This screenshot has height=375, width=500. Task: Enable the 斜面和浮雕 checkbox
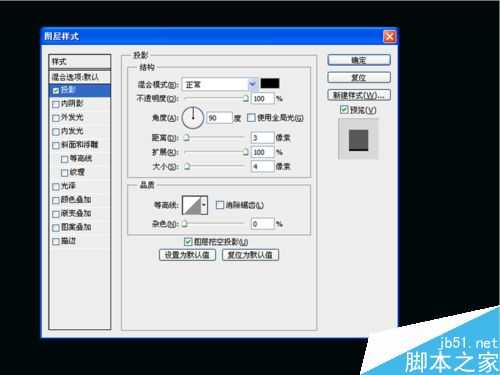pyautogui.click(x=56, y=145)
